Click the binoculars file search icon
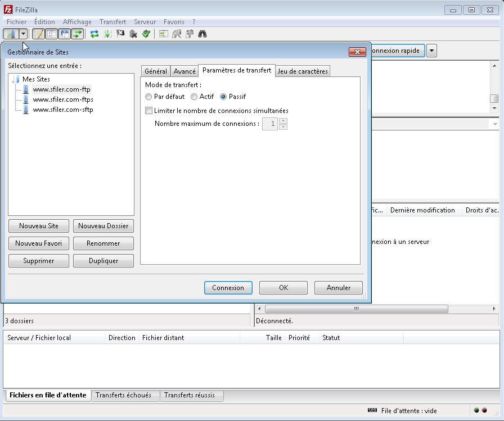 click(202, 34)
